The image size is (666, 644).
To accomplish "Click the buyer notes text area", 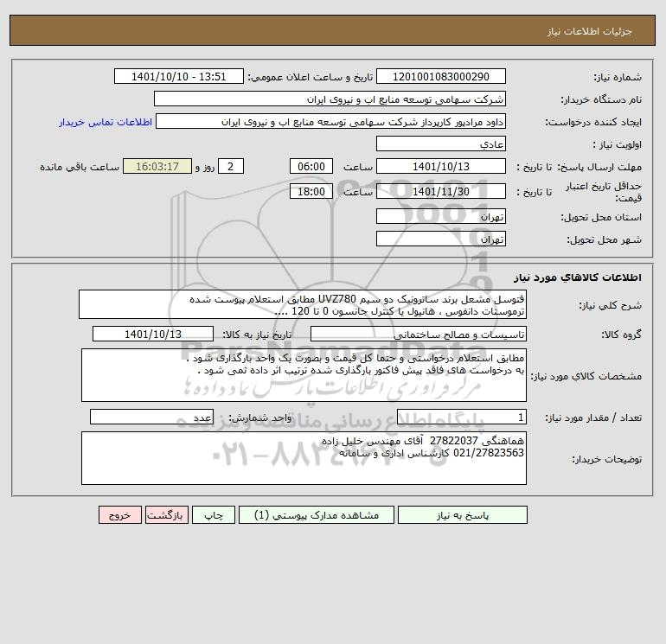I will click(304, 458).
